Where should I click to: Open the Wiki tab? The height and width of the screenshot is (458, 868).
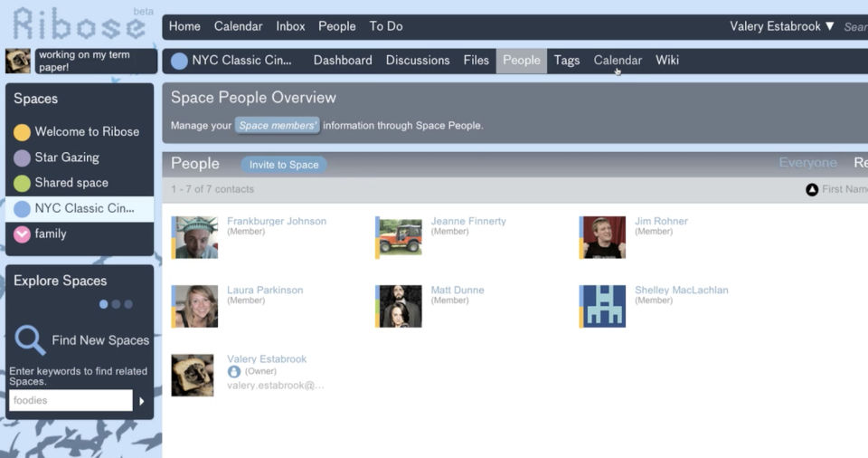(x=667, y=60)
